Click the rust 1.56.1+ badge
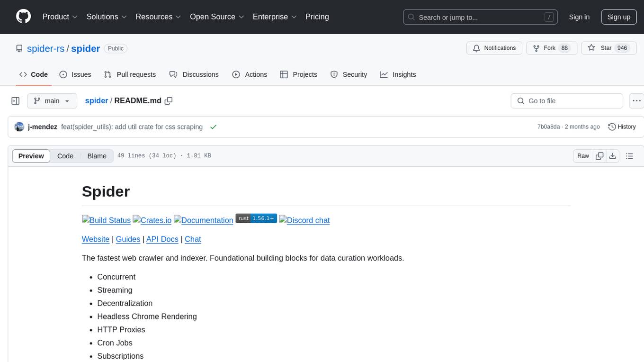The width and height of the screenshot is (644, 362). pyautogui.click(x=256, y=218)
